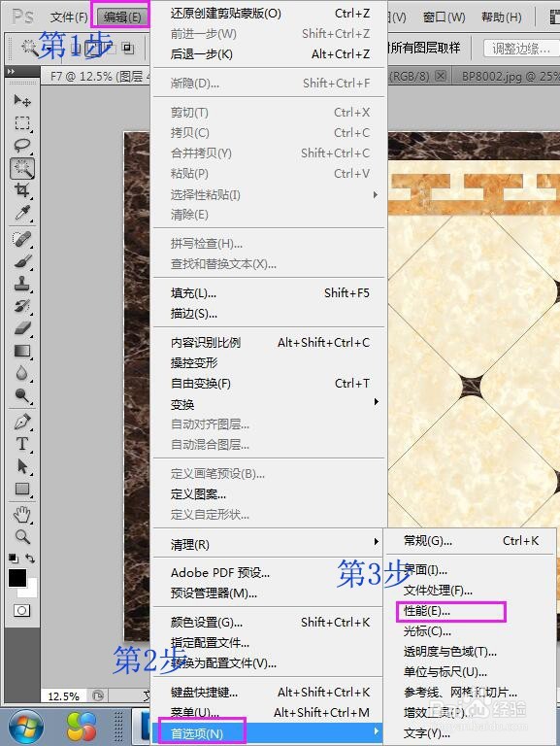Select the Zoom tool in toolbox
This screenshot has height=746, width=560.
(x=22, y=536)
